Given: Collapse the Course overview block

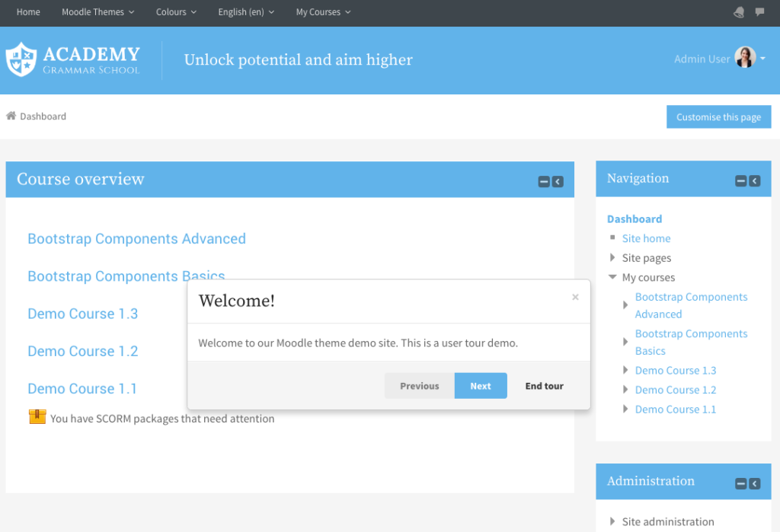Looking at the screenshot, I should coord(543,181).
